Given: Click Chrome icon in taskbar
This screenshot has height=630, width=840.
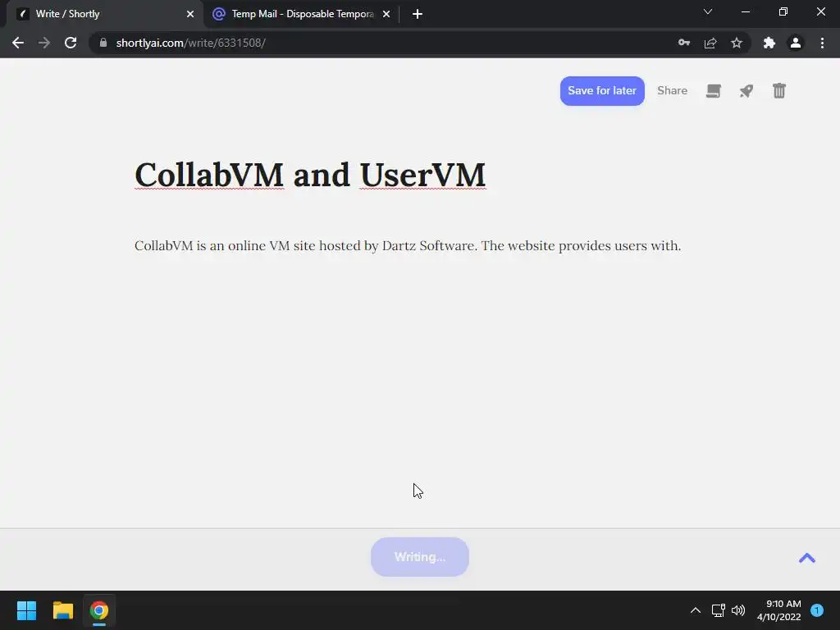Looking at the screenshot, I should point(99,610).
